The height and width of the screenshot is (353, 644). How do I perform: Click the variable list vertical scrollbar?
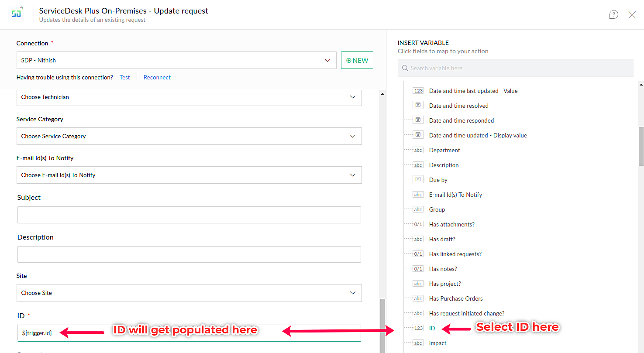(x=641, y=146)
